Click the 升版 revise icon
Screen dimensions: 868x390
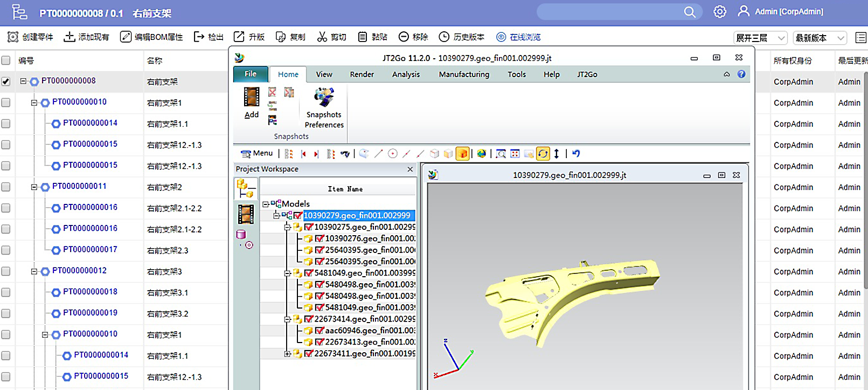(x=239, y=37)
